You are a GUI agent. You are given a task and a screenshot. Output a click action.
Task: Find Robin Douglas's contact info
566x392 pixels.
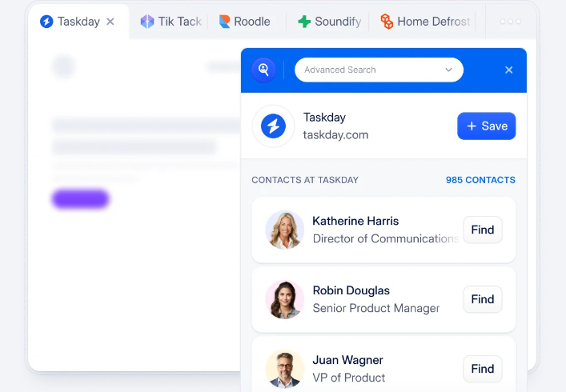point(483,299)
